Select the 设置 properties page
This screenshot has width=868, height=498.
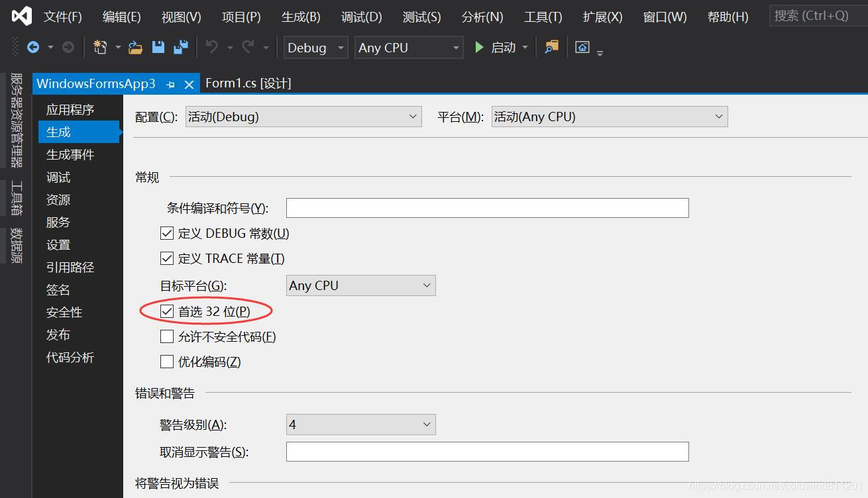[58, 244]
